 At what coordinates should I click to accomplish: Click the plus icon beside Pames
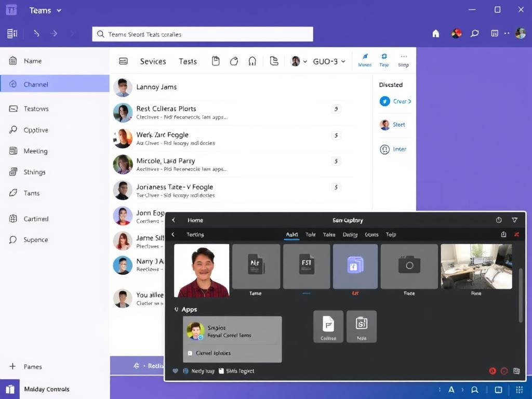(x=12, y=366)
